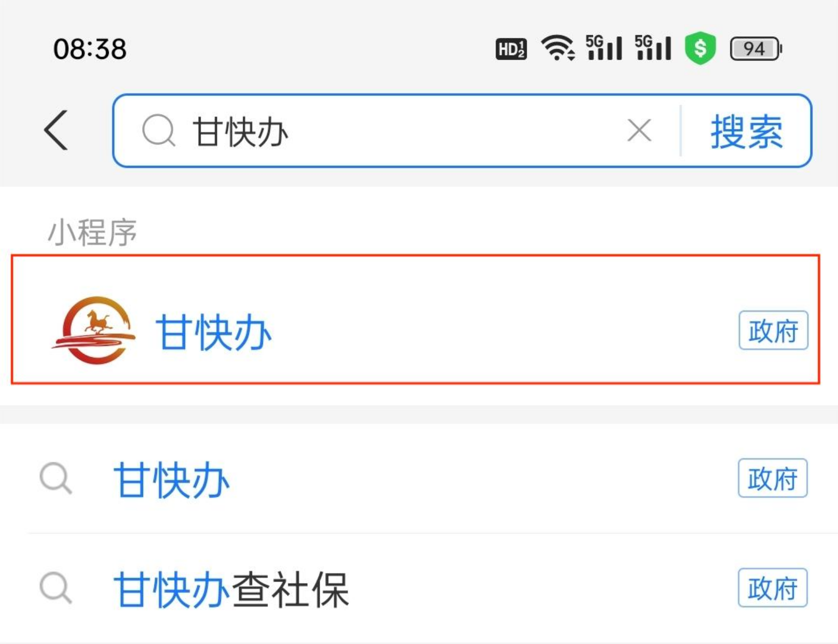Screen dimensions: 838x644
Task: Click the magnifier icon in search box
Action: pyautogui.click(x=159, y=131)
